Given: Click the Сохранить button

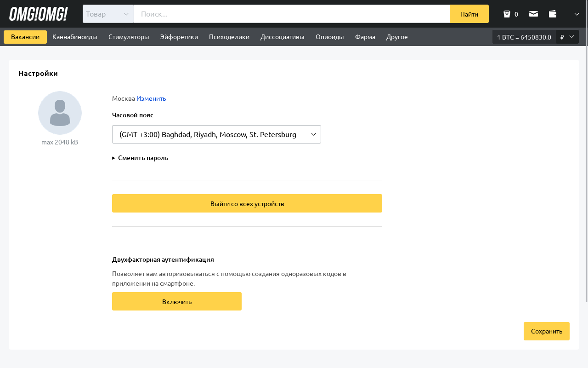Looking at the screenshot, I should (547, 331).
